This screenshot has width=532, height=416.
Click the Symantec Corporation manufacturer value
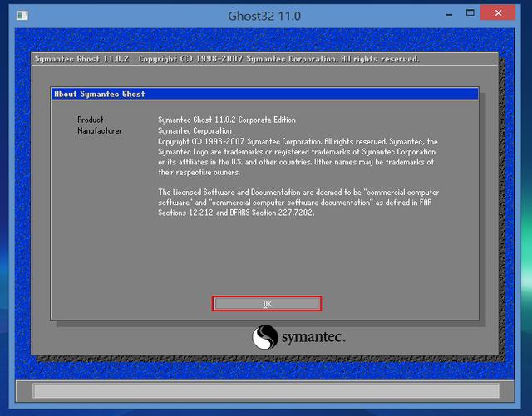click(195, 130)
